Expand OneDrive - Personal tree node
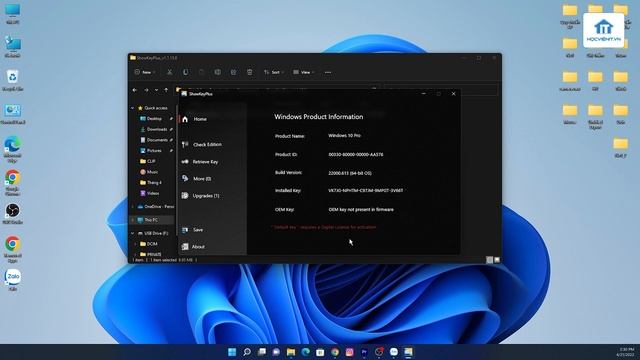 [x=133, y=207]
